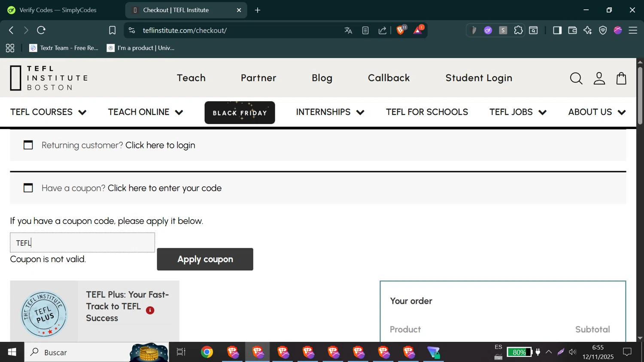Viewport: 644px width, 362px height.
Task: Click the red info icon beside TEFL Plus
Action: pyautogui.click(x=150, y=311)
